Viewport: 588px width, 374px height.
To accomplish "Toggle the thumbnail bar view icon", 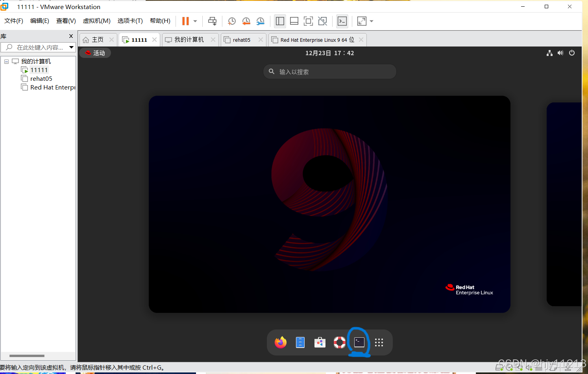I will pos(294,21).
